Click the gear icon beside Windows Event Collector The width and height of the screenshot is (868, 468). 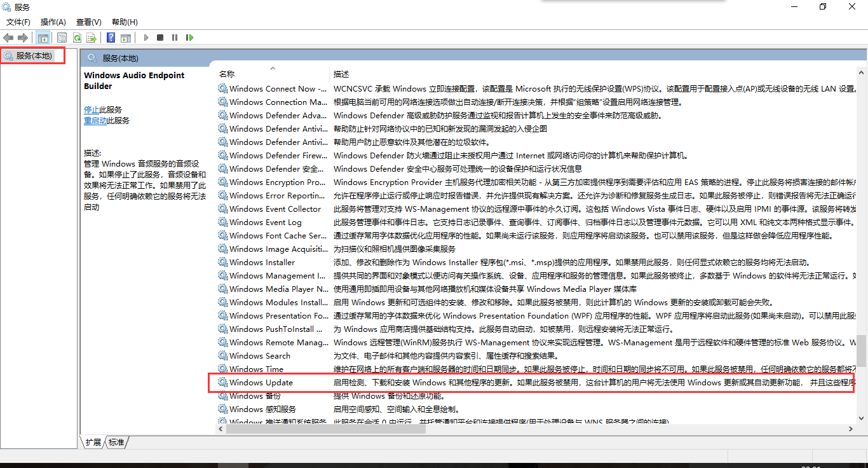222,209
